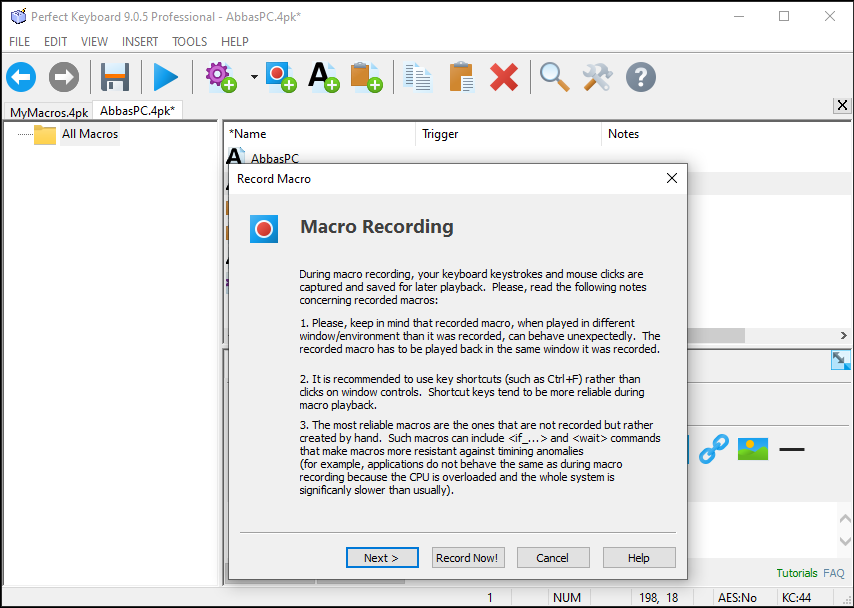Add text macro with letter A icon
This screenshot has width=854, height=608.
tap(324, 77)
